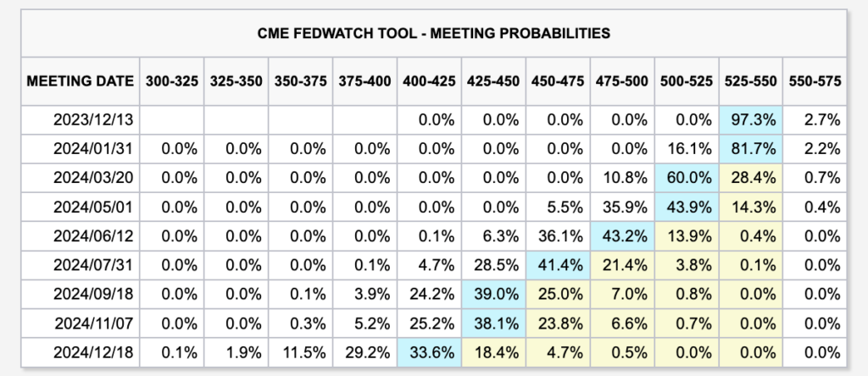Click the 39.0% cell for September meeting

(x=493, y=295)
